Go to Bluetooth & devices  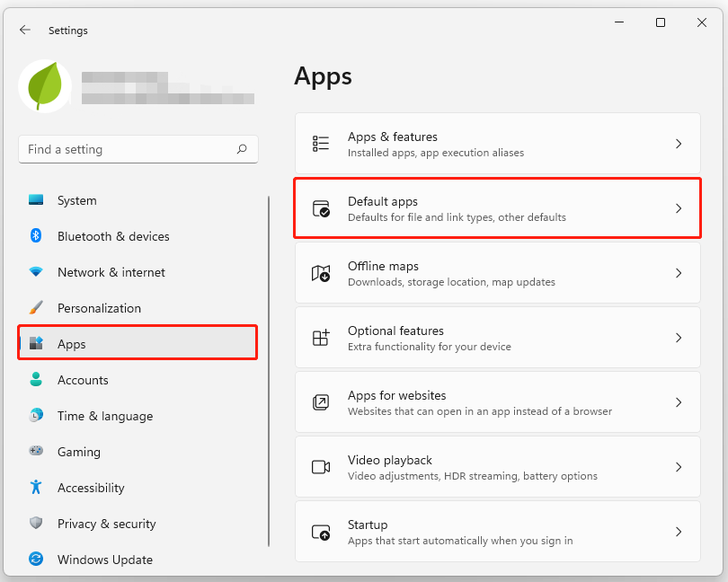(138, 236)
